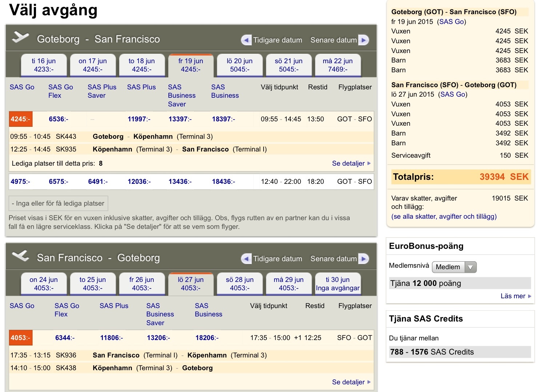Viewport: 558px width, 392px height.
Task: Open se alla skatter, avgifter och tillägg link
Action: (x=443, y=217)
